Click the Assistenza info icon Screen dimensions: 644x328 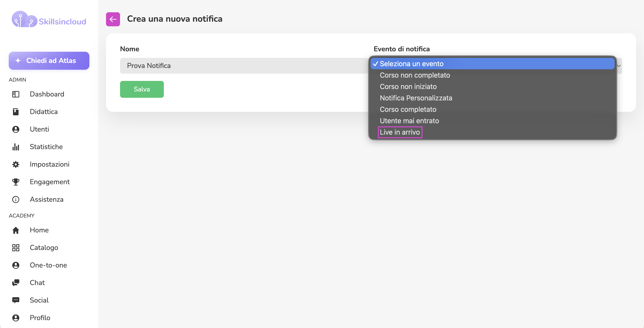coord(16,199)
